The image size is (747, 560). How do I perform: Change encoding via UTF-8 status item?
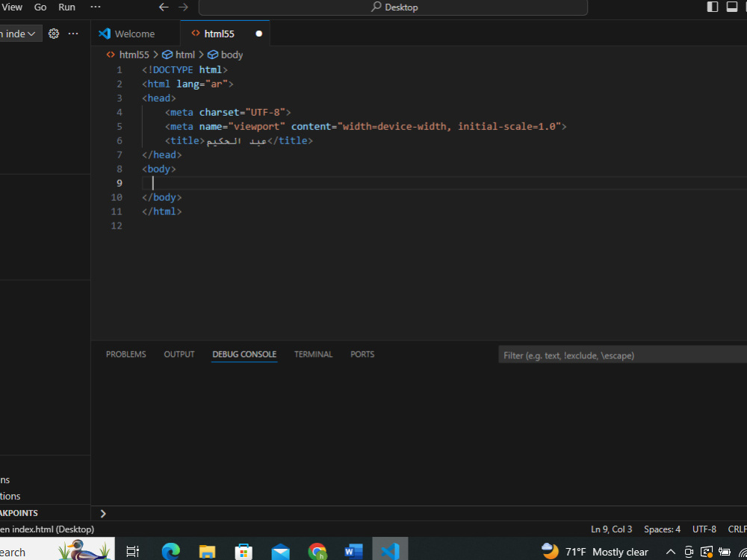click(704, 529)
